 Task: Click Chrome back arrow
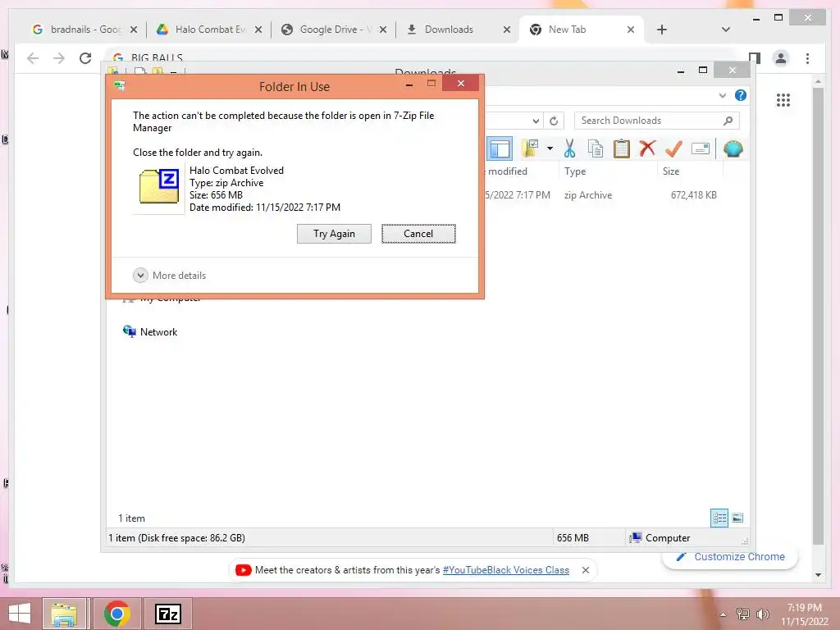pyautogui.click(x=33, y=58)
